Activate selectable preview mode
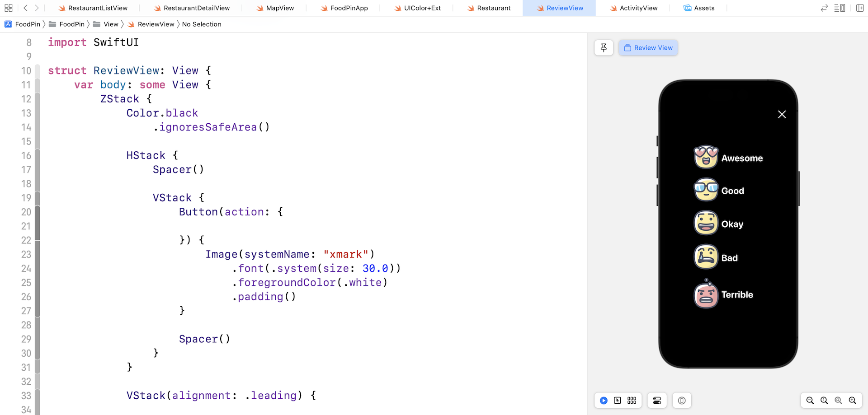Viewport: 868px width, 415px height. 618,400
